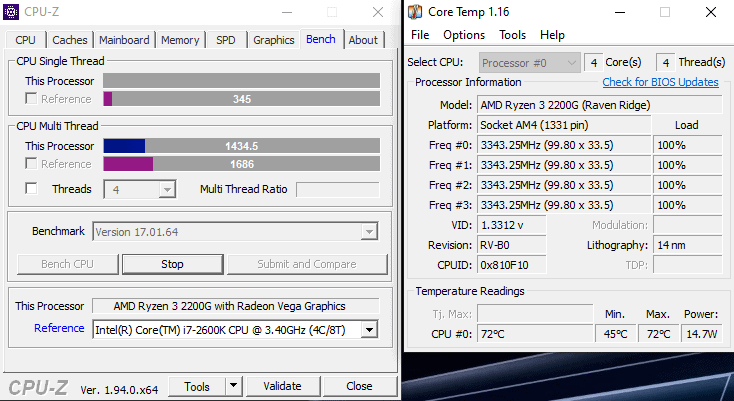Click the Model field AMD Ryzen 3 2200G
The height and width of the screenshot is (401, 734).
[x=600, y=105]
